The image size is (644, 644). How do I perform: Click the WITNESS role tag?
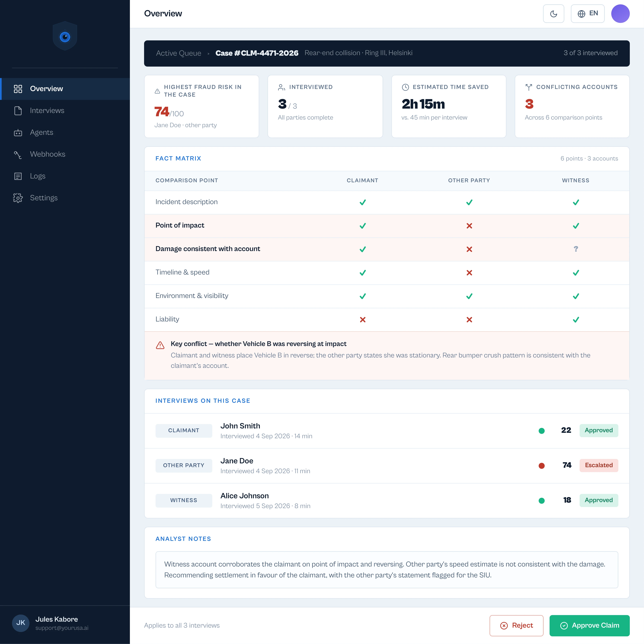click(184, 501)
